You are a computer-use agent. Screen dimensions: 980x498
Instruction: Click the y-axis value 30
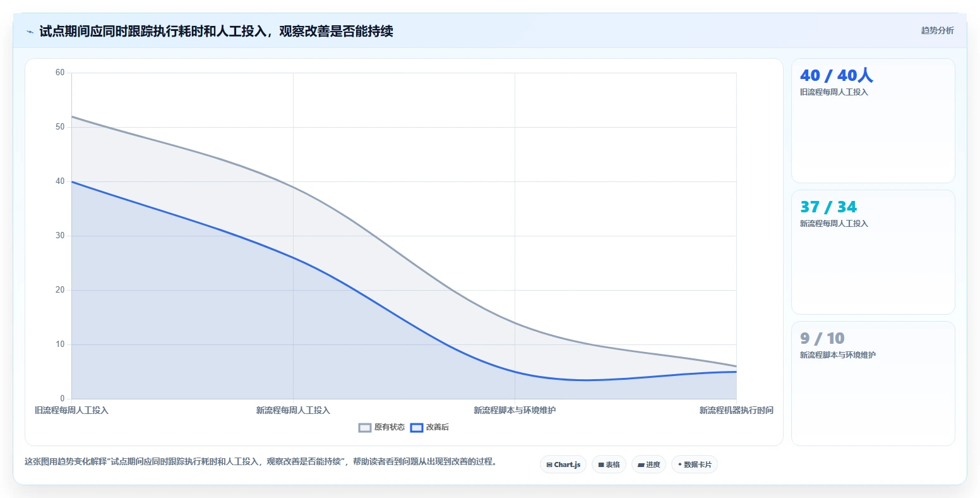coord(60,236)
